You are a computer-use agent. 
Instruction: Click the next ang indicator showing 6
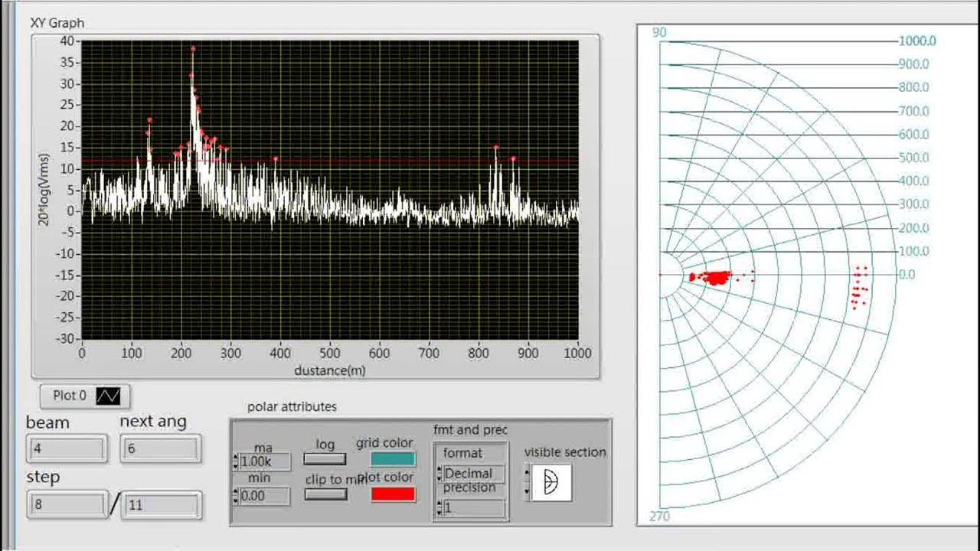pyautogui.click(x=161, y=448)
